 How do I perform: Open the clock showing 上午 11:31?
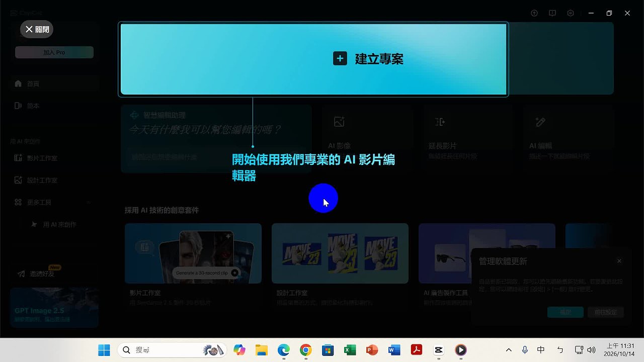tap(620, 350)
